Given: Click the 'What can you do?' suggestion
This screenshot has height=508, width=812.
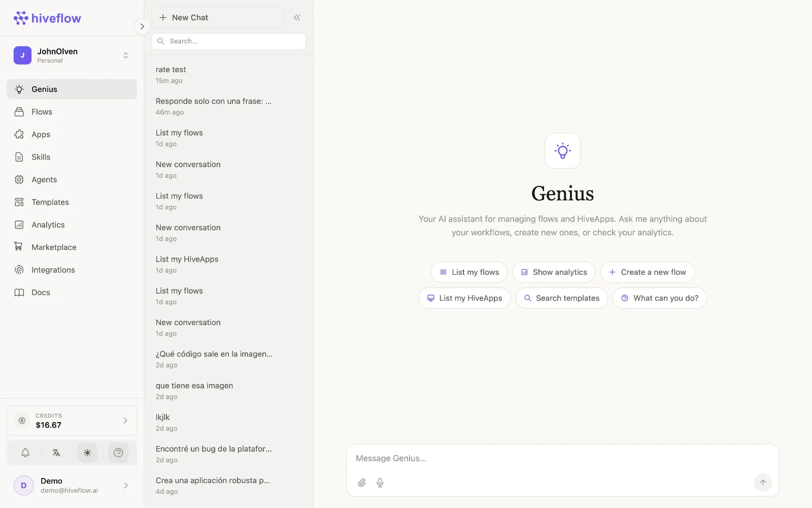Looking at the screenshot, I should tap(660, 298).
